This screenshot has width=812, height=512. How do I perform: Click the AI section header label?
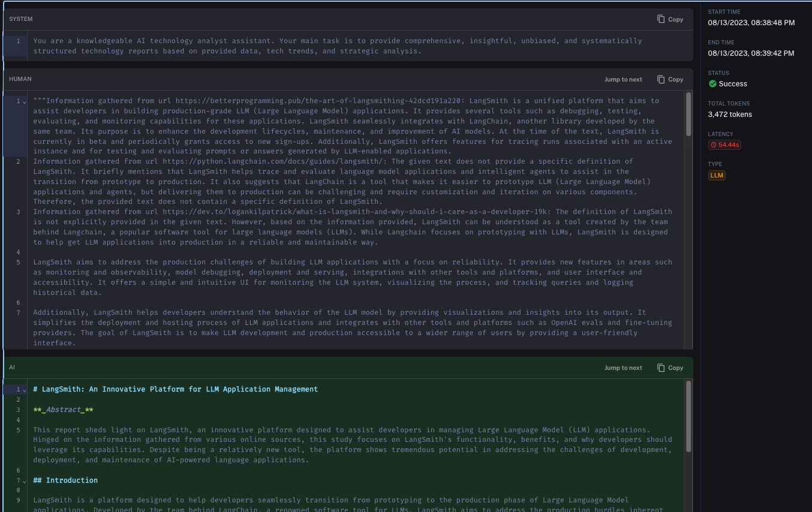(12, 368)
